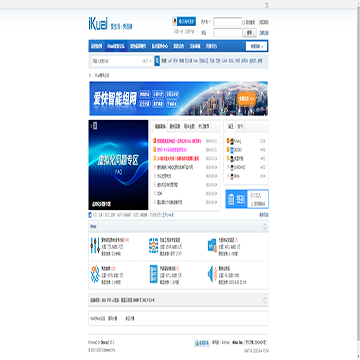Switch to the second tab of the user ranking panel
The width and height of the screenshot is (360, 360).
pos(240,126)
